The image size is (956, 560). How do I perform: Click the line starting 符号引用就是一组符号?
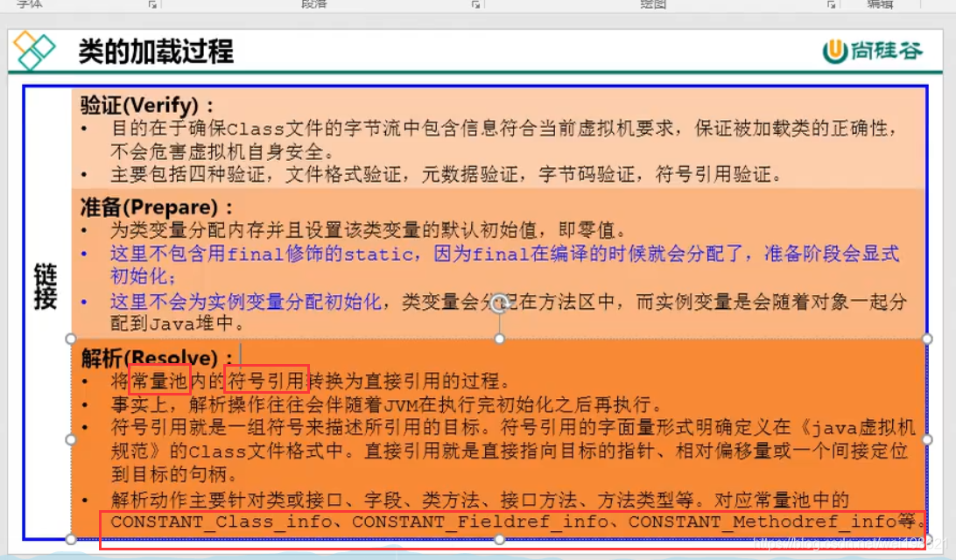(x=513, y=428)
